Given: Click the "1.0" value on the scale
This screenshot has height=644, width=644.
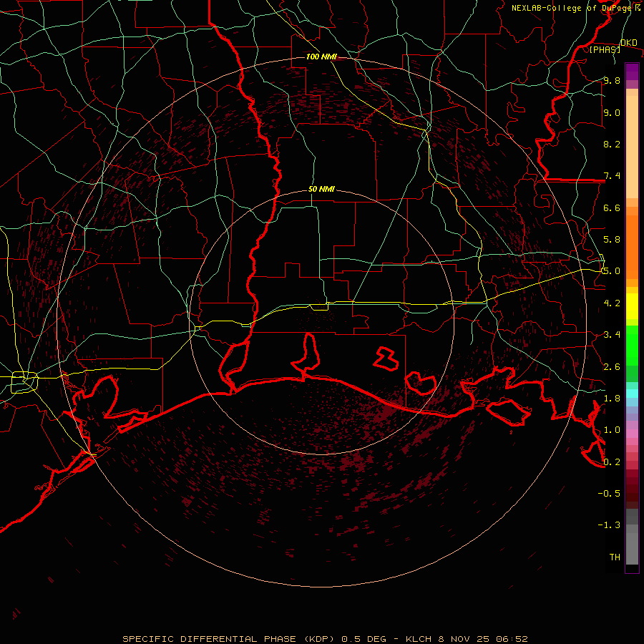Looking at the screenshot, I should [612, 430].
